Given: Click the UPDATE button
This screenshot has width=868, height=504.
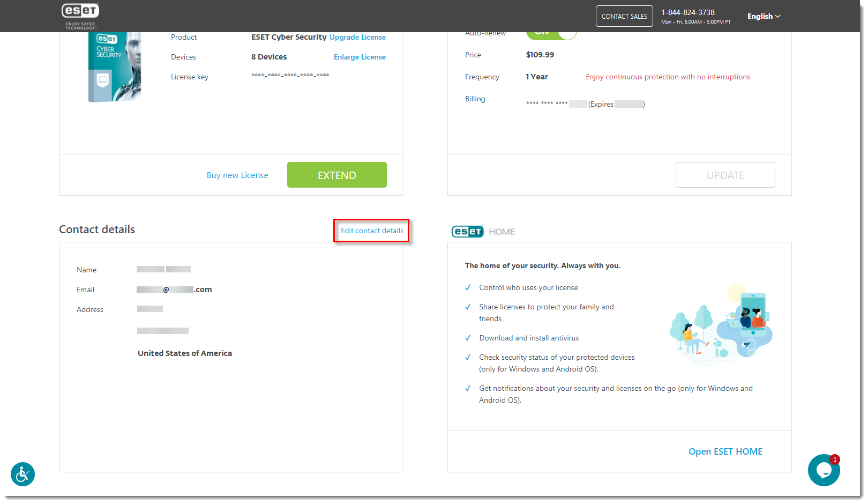Looking at the screenshot, I should (725, 175).
